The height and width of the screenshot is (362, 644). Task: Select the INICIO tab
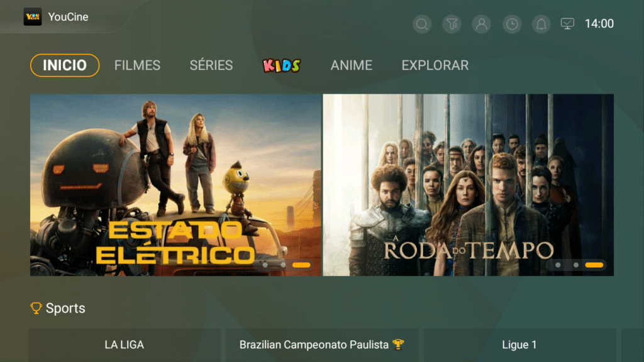click(65, 65)
